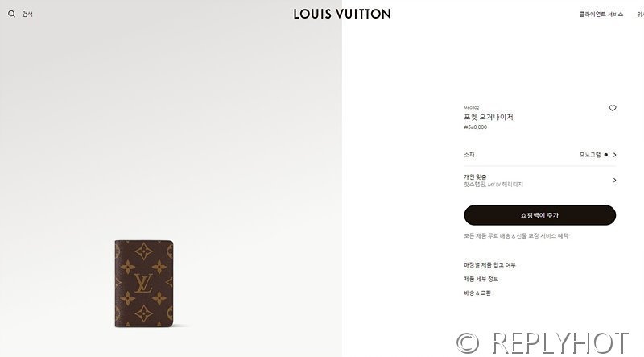Click the 포켓 오거나이저 product title
644x357 pixels.
pyautogui.click(x=489, y=117)
